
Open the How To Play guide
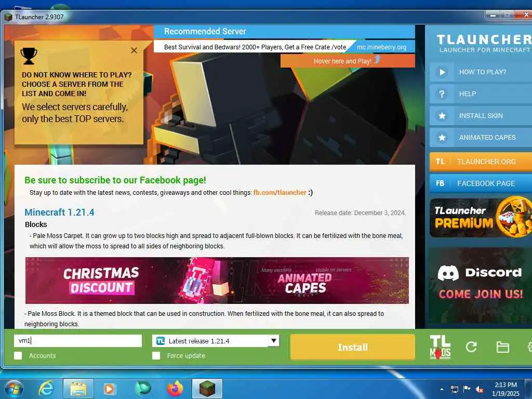coord(481,72)
